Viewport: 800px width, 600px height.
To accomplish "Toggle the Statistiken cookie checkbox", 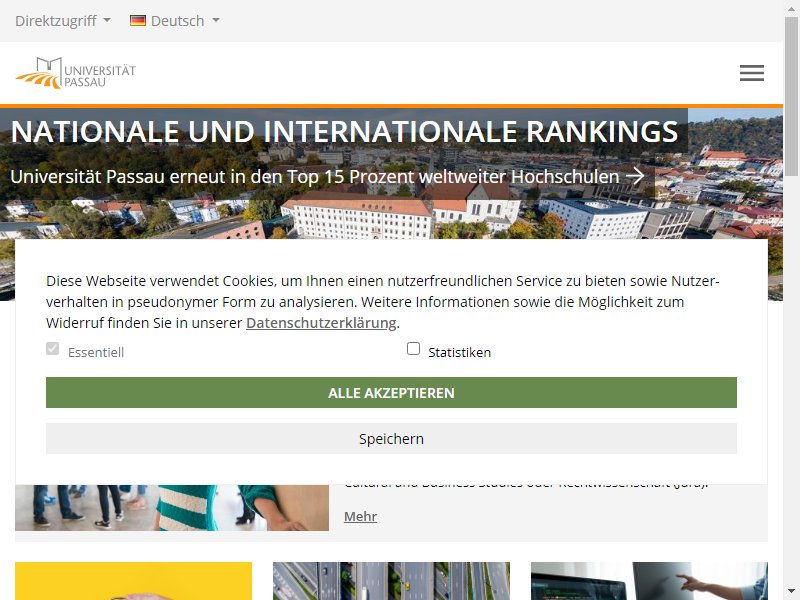I will 413,349.
